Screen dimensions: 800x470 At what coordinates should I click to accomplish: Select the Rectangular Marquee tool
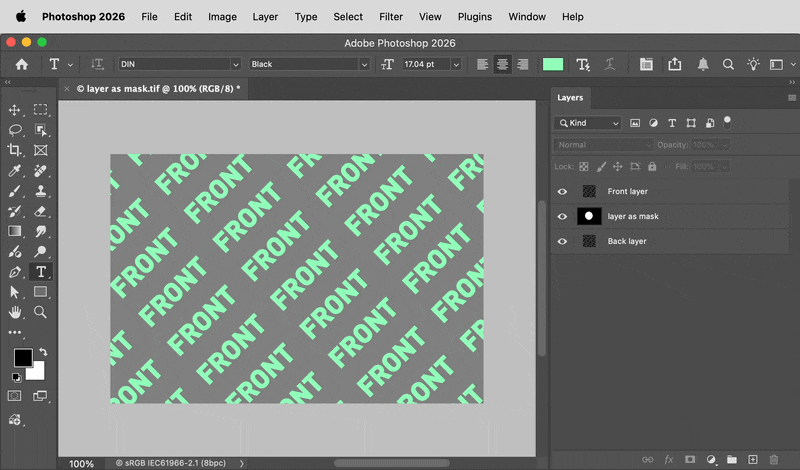point(40,110)
